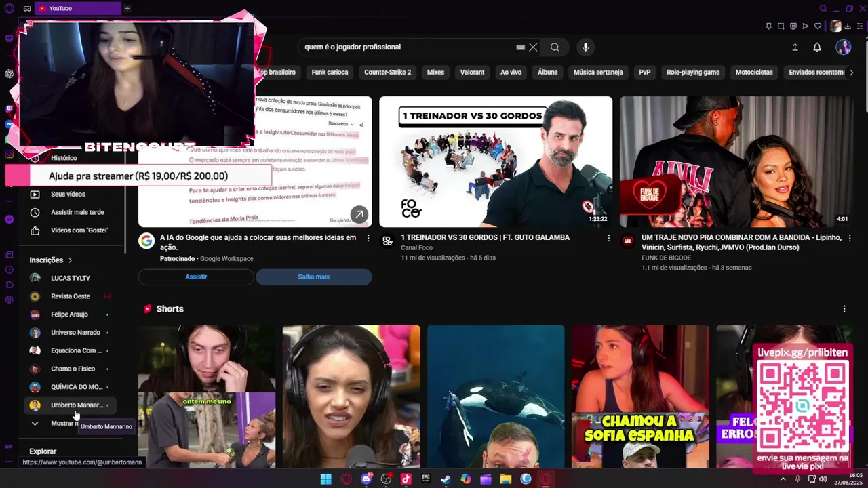Select the Counter-Strike 2 filter chip
This screenshot has width=868, height=488.
(x=387, y=73)
